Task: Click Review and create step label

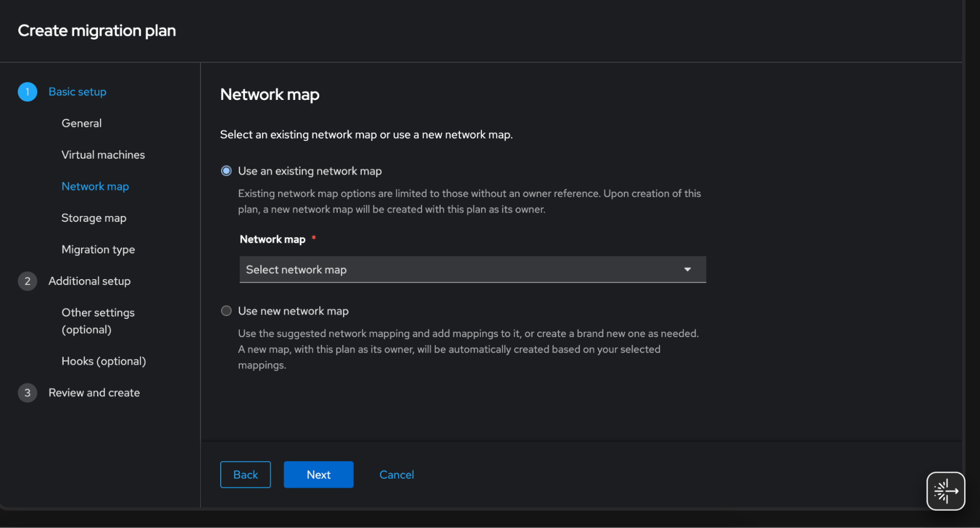Action: click(94, 393)
